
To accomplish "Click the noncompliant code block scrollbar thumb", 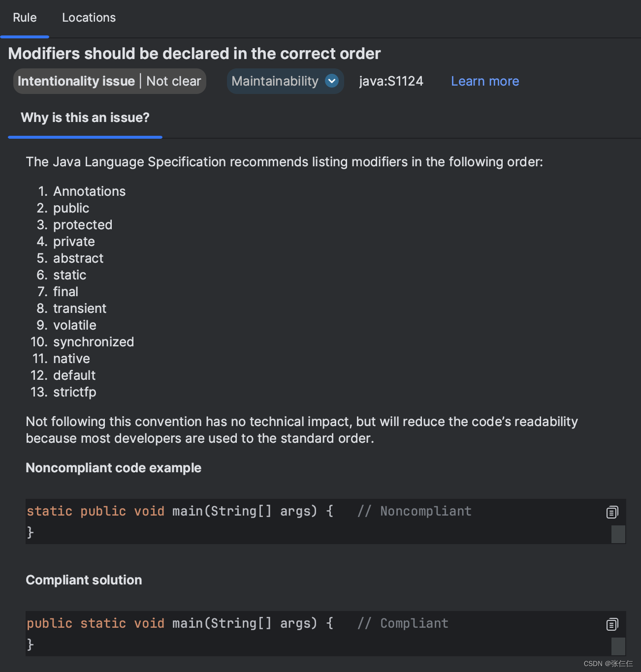I will [x=618, y=534].
